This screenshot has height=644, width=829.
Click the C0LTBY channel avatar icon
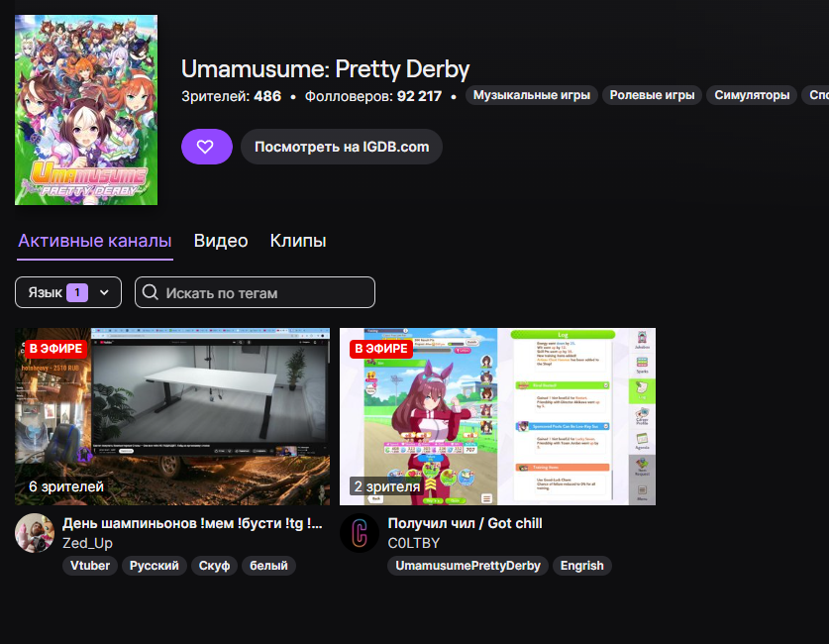pyautogui.click(x=360, y=533)
